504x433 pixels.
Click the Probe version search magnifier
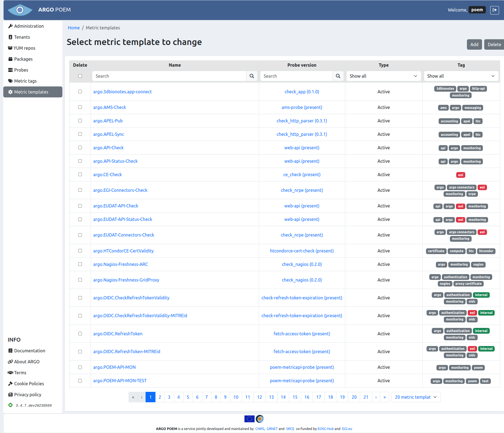click(x=338, y=76)
